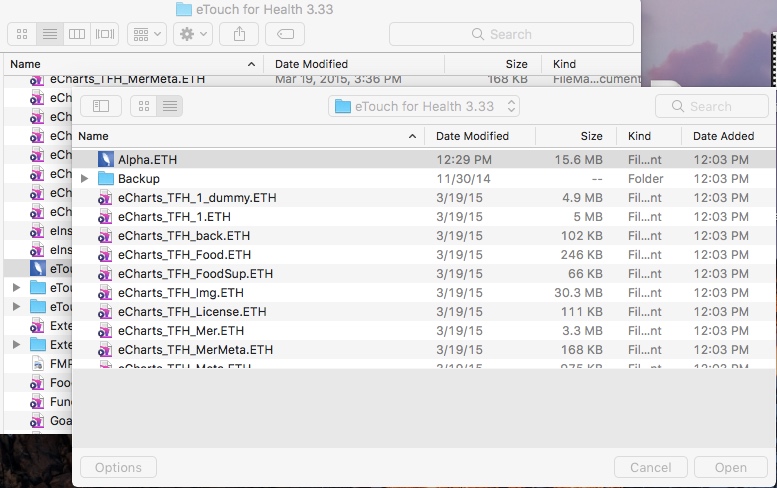Image resolution: width=777 pixels, height=488 pixels.
Task: Switch open dialog to list view
Action: pos(170,106)
